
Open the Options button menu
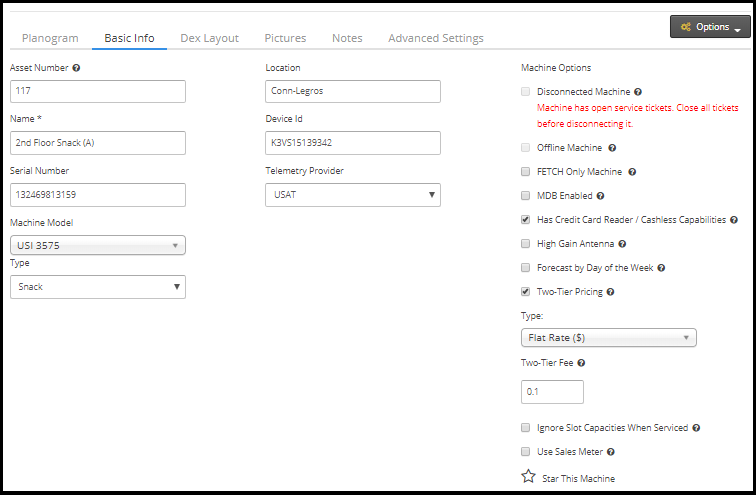click(x=710, y=27)
